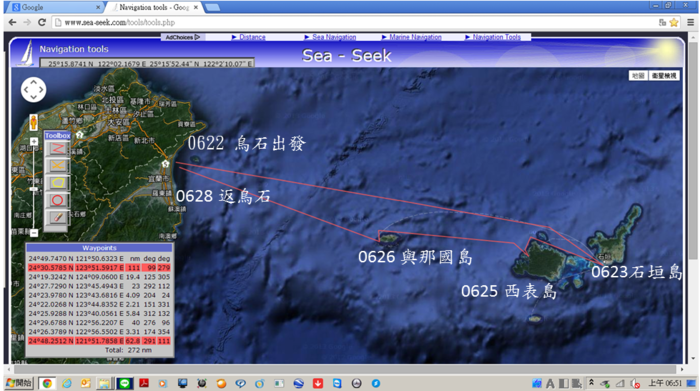Switch map to 地圖 view

tap(638, 75)
